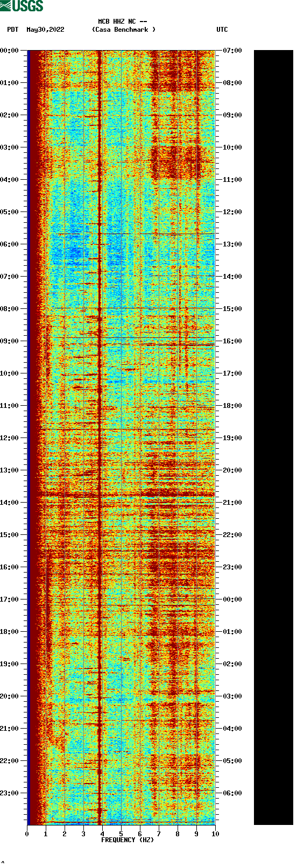Click the UTC time label 14:00
297x868 pixels.
232,277
